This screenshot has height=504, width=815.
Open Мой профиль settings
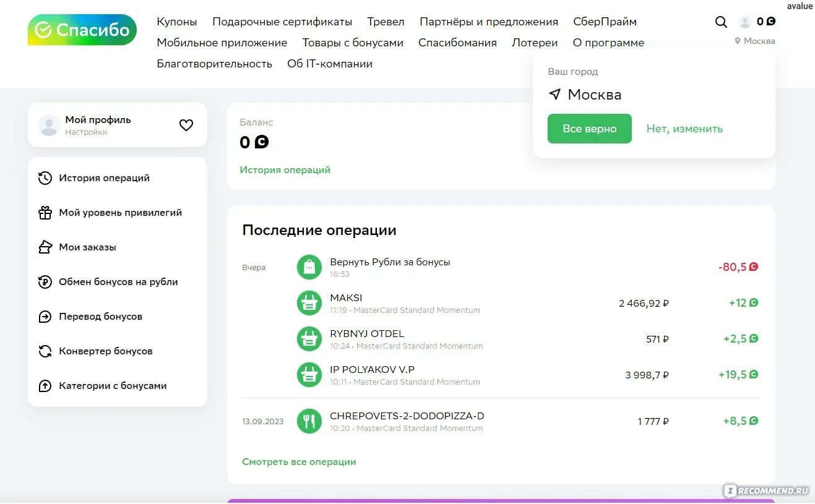118,125
